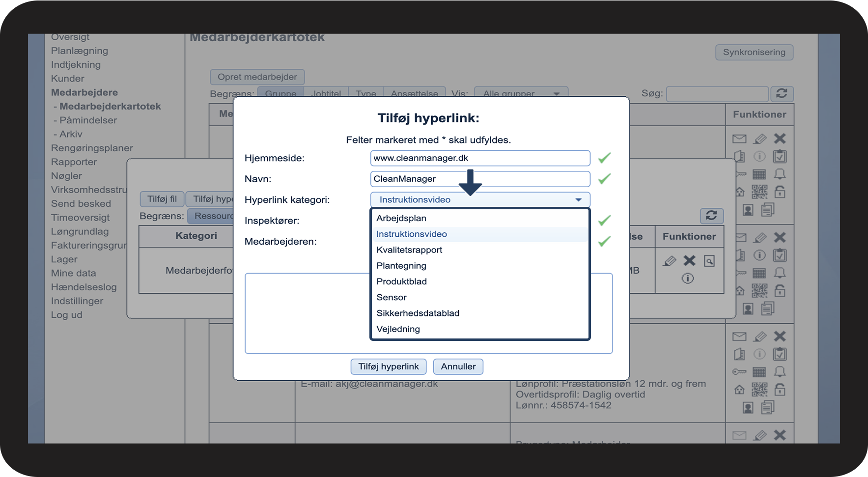Open the QR code icon in first Funktioner row
The width and height of the screenshot is (868, 477).
point(759,192)
